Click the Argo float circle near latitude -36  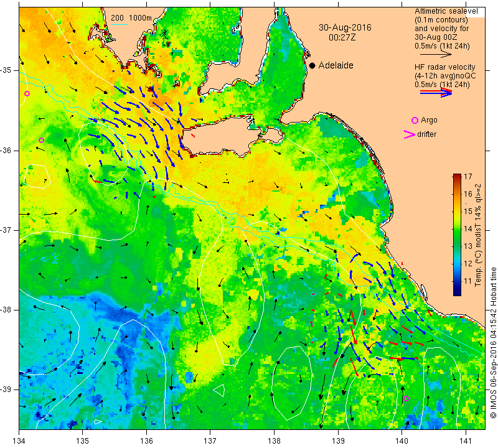coord(41,141)
